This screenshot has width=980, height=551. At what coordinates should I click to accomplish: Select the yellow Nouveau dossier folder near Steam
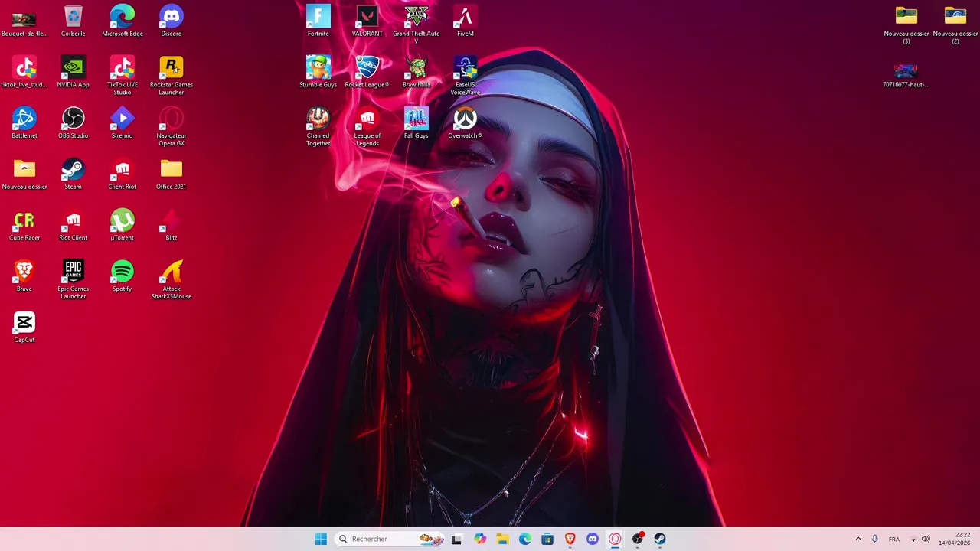click(x=24, y=174)
